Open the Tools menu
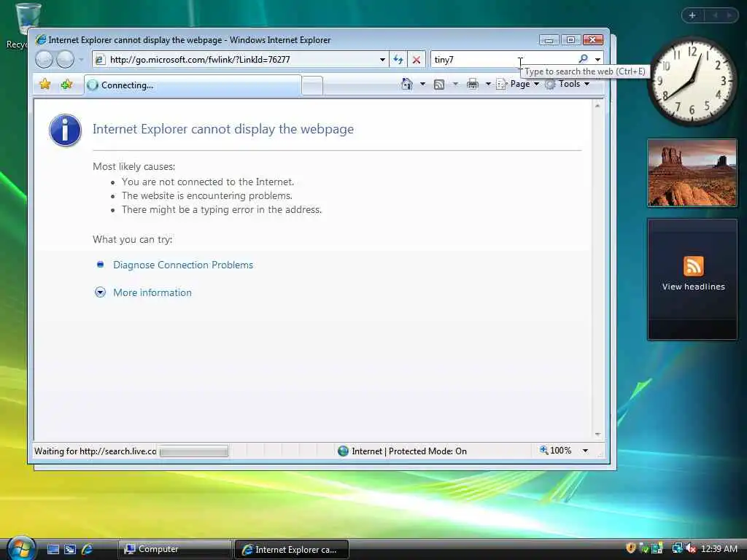The width and height of the screenshot is (747, 560). point(568,85)
